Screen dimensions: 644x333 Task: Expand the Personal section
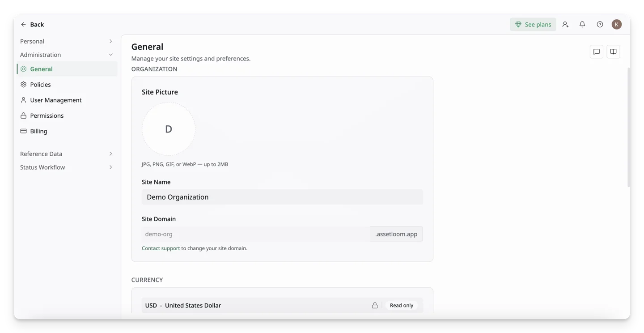click(66, 41)
